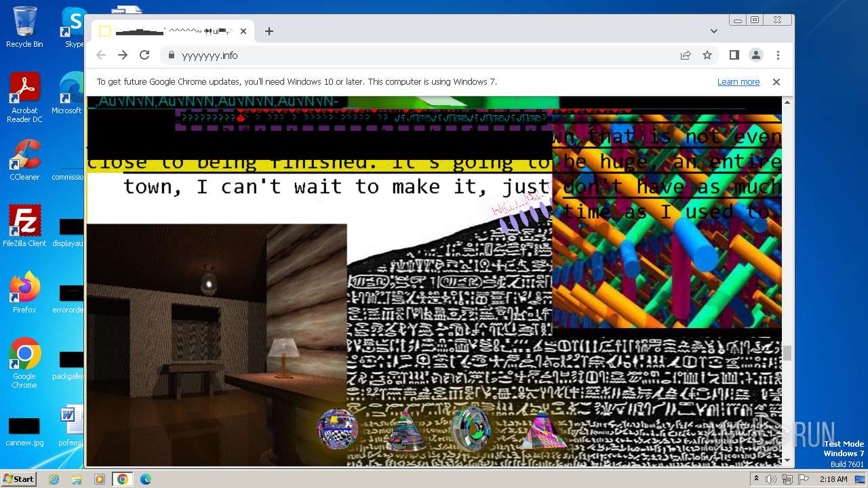Show hidden system tray icons
Viewport: 868px width, 488px height.
pyautogui.click(x=757, y=479)
